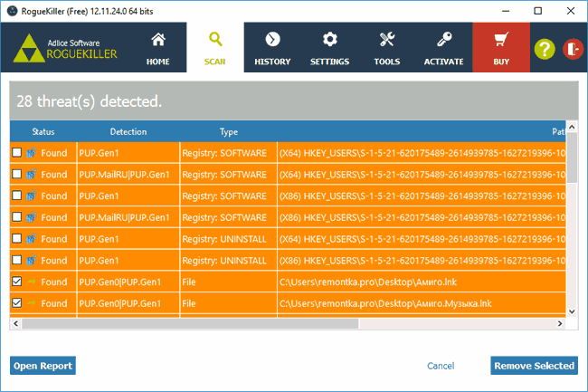The image size is (588, 392).
Task: Click the Cancel link
Action: pyautogui.click(x=441, y=366)
